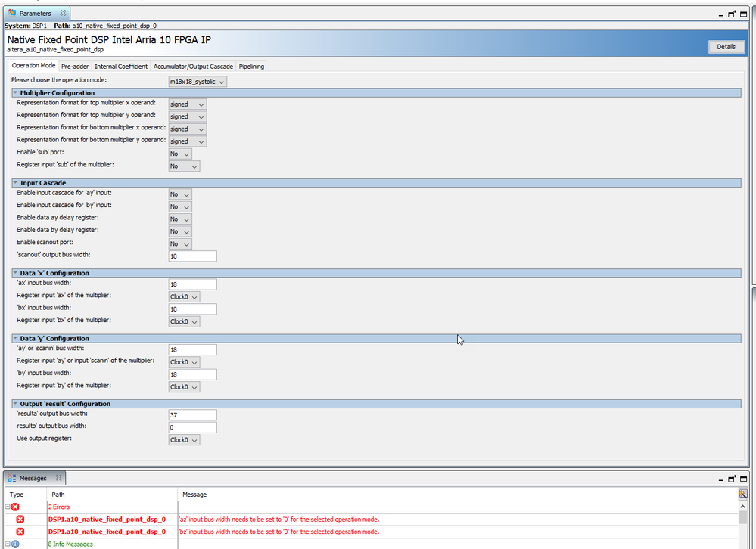Click the Messages list scroll up arrow
Screen dimensions: 756x549
coord(742,506)
